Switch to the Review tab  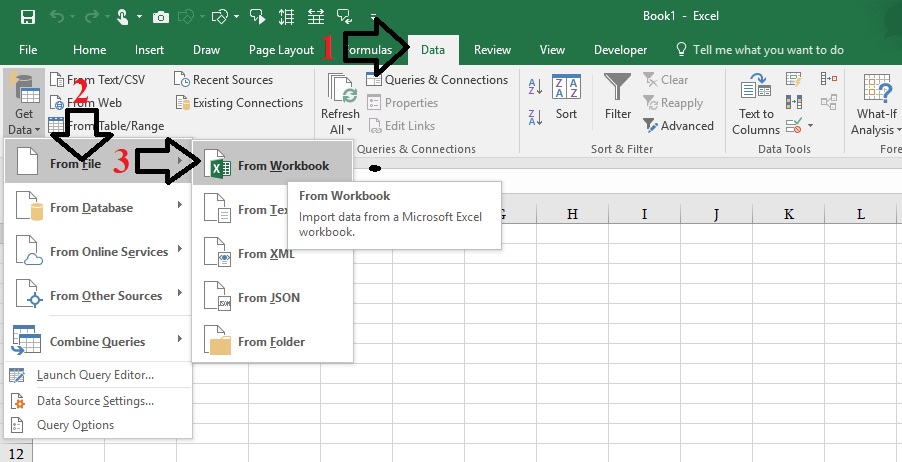point(492,50)
